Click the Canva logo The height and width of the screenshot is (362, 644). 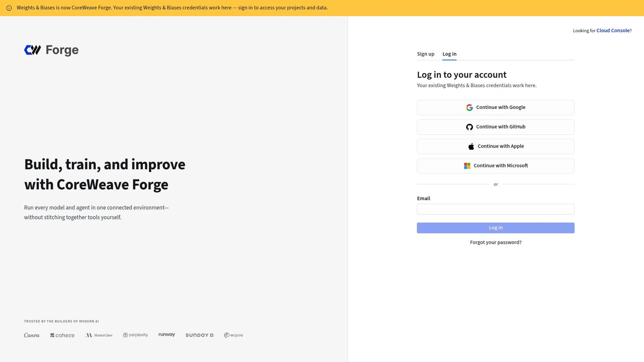click(x=32, y=335)
